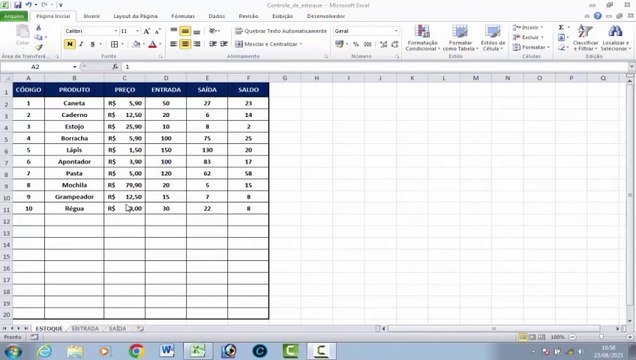Center text horizontally
The width and height of the screenshot is (636, 360).
tap(185, 44)
